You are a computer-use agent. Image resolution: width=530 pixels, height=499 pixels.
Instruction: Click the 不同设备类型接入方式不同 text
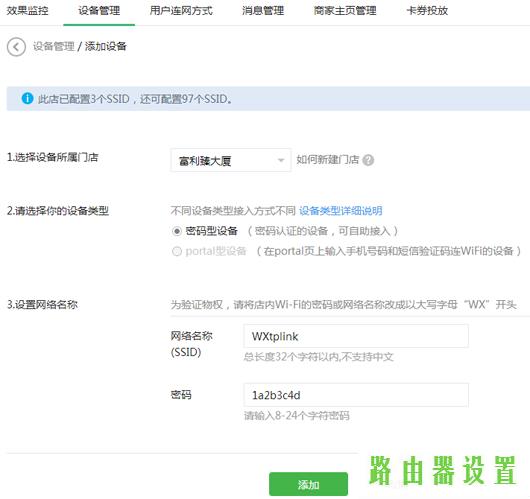coord(233,211)
